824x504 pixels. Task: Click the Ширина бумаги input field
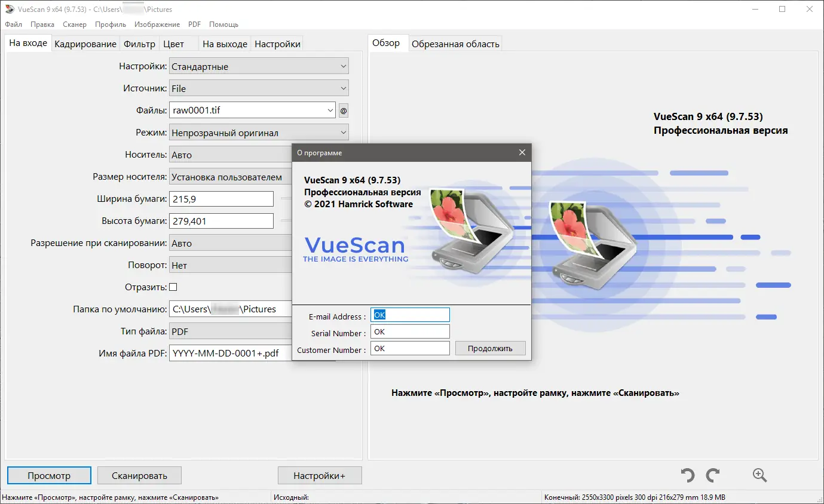(221, 199)
